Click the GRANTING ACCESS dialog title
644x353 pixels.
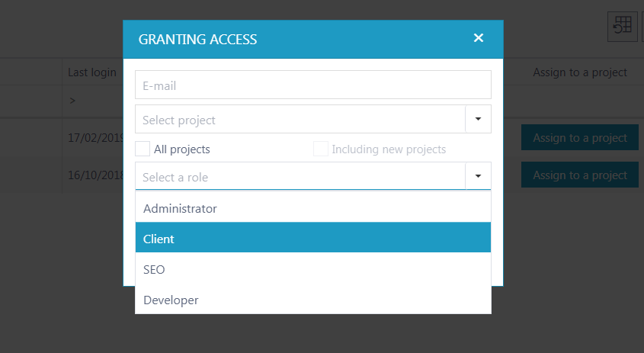tap(197, 40)
